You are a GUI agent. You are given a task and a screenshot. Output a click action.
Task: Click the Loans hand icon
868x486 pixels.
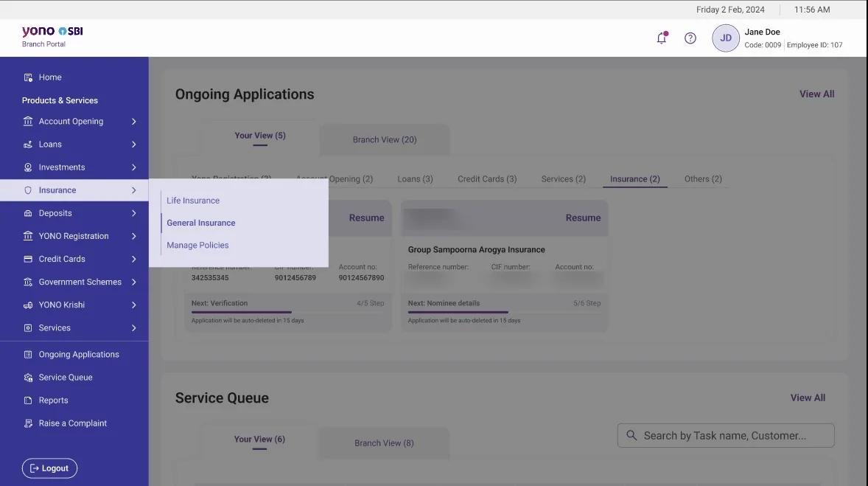[28, 144]
